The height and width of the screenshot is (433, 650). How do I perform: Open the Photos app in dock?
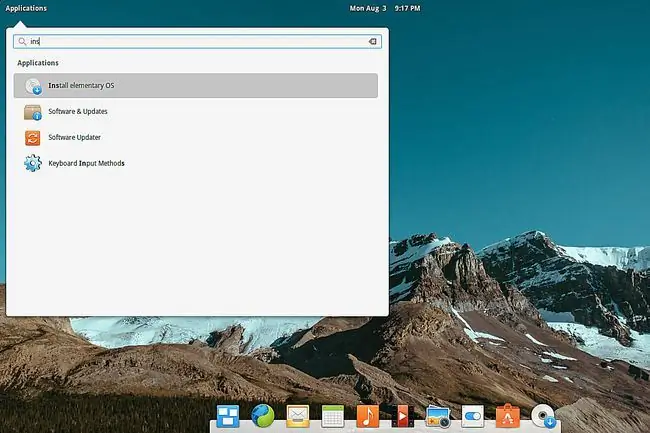click(438, 416)
